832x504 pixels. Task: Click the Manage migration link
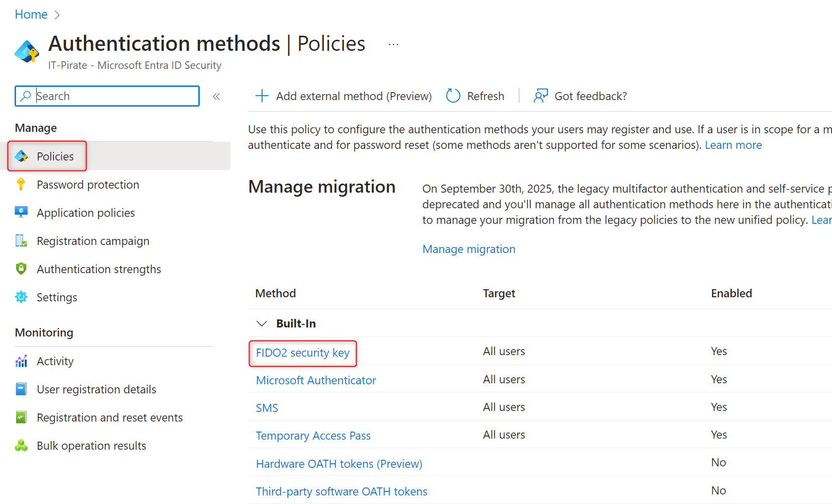[x=469, y=249]
